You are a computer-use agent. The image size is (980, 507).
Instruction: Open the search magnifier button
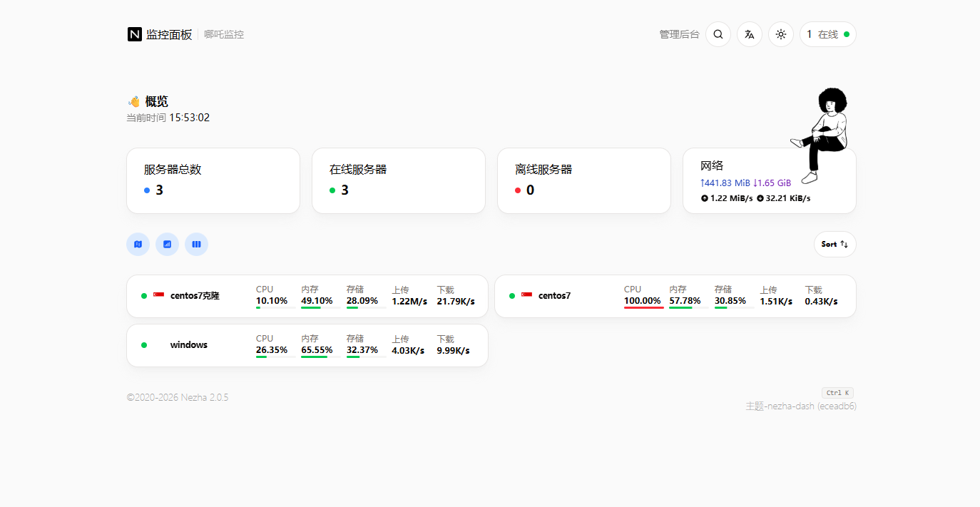tap(718, 34)
